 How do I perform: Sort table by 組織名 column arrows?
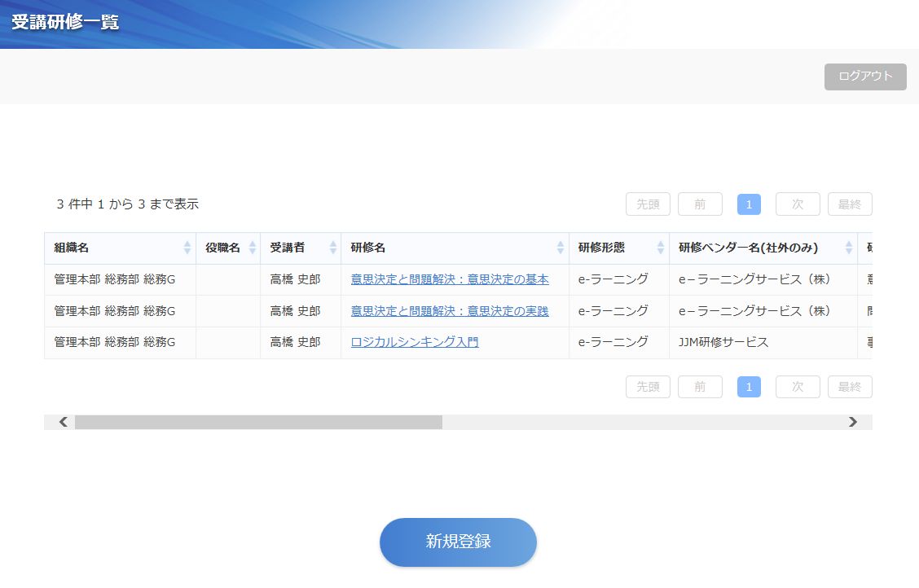[187, 248]
